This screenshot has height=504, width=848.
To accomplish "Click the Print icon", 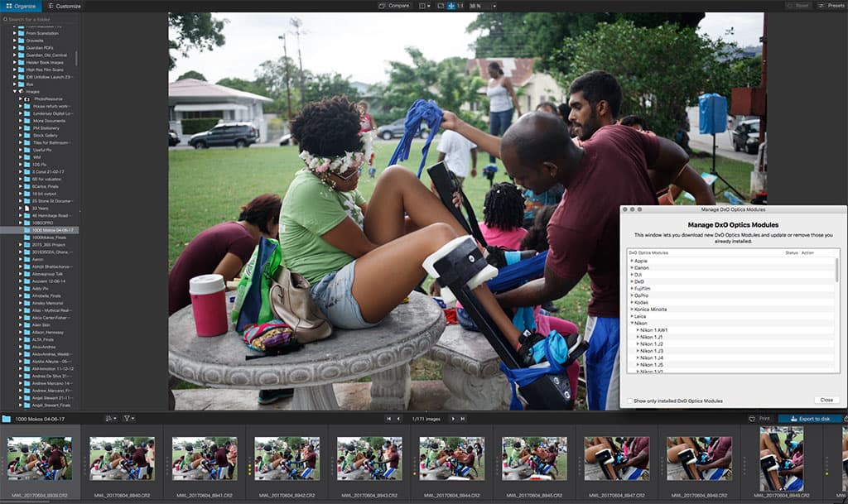I will [x=758, y=419].
